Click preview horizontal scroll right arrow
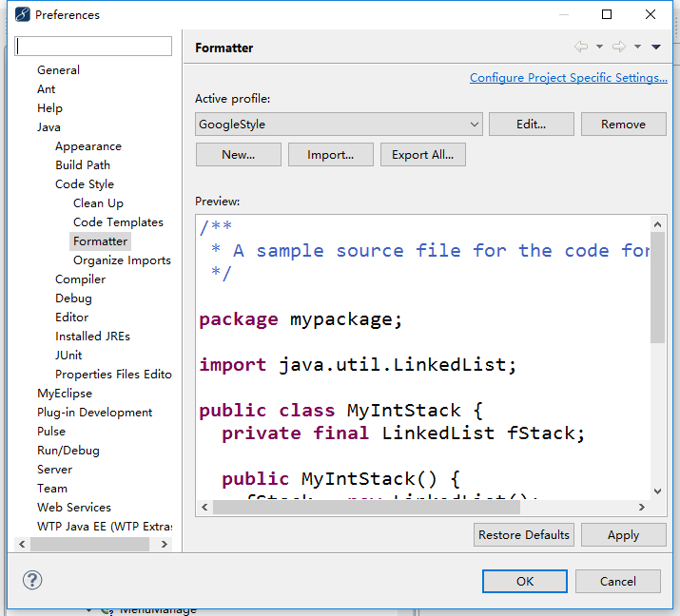The image size is (680, 616). 642,508
